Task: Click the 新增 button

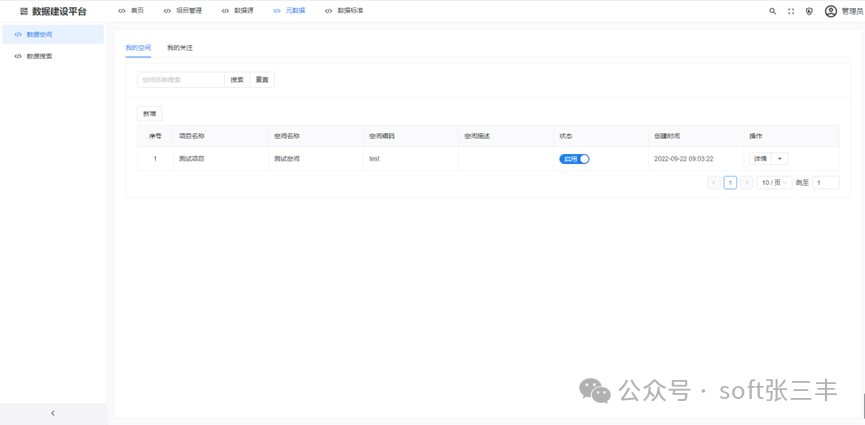Action: (149, 114)
